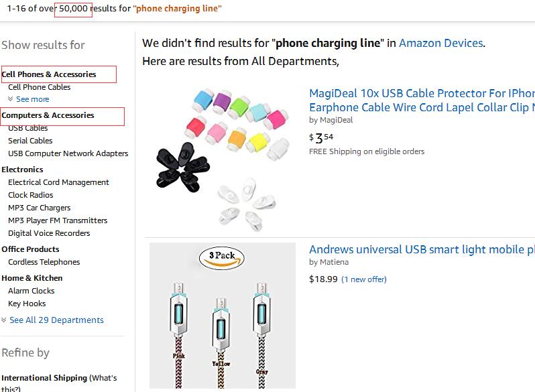535x392 pixels.
Task: Select the Key Hooks category
Action: click(x=27, y=304)
